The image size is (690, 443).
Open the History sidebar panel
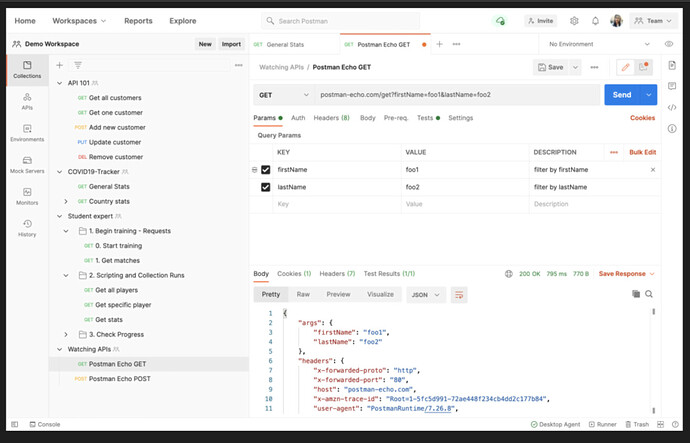coord(27,228)
